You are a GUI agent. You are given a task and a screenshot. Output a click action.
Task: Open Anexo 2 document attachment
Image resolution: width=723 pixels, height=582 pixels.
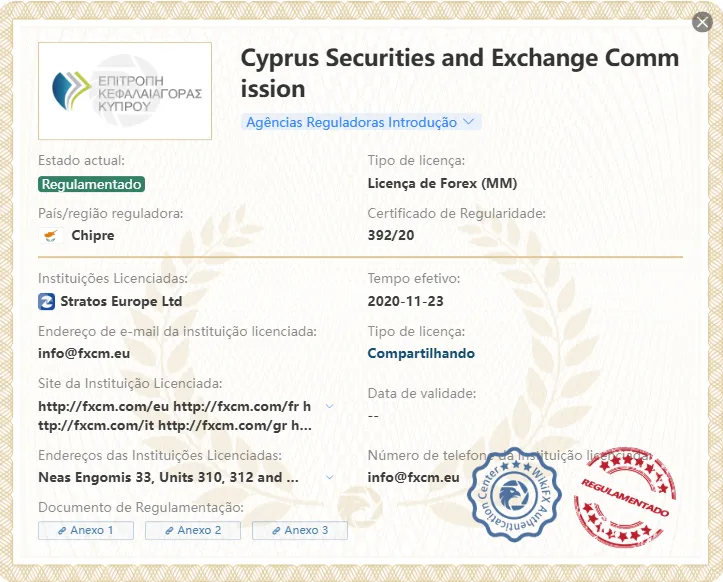193,530
